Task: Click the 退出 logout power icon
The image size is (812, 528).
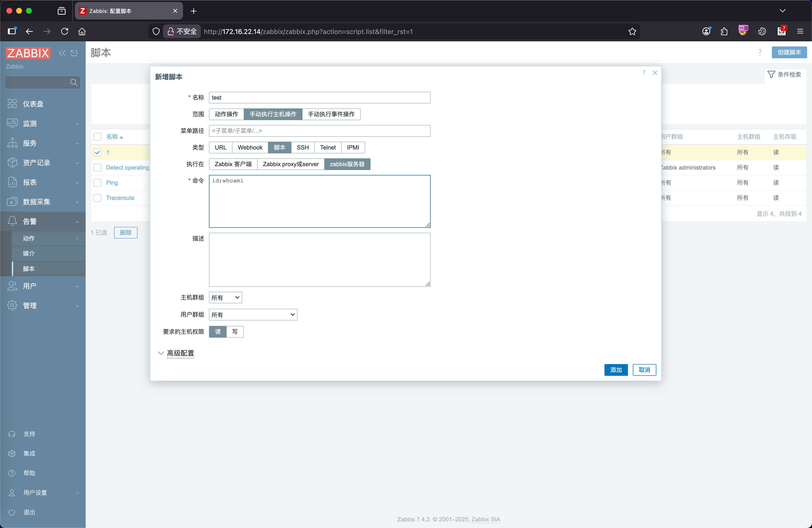Action: [x=12, y=512]
